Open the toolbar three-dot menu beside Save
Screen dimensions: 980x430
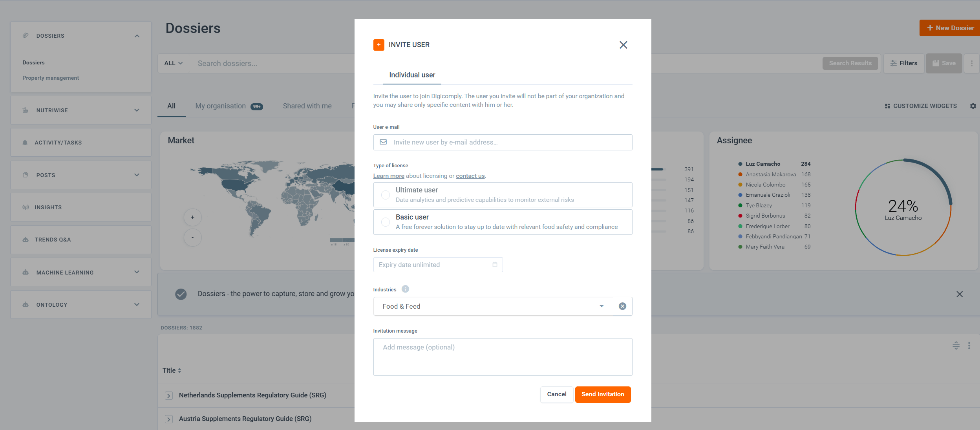[x=972, y=63]
